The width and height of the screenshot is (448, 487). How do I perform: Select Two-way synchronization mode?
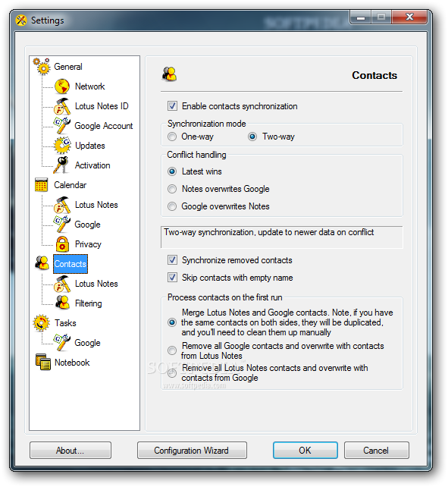(x=252, y=137)
